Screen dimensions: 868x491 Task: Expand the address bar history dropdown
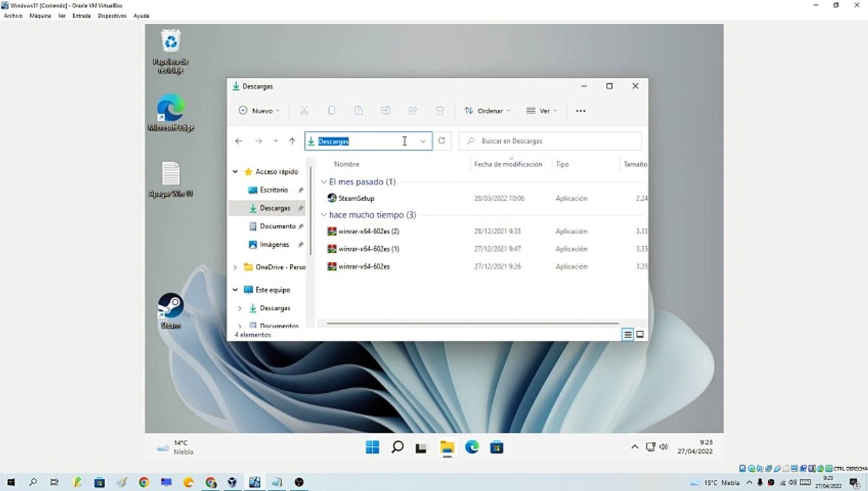(423, 141)
